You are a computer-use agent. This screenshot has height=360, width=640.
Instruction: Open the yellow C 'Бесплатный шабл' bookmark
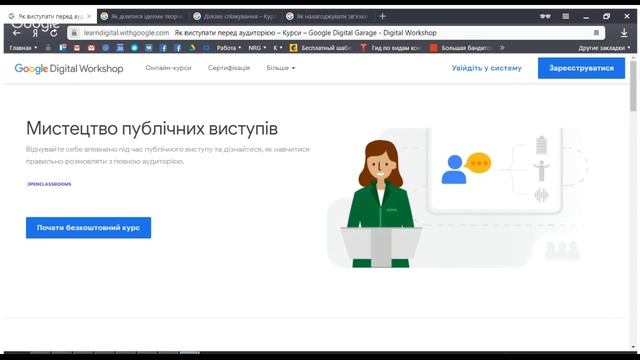coord(321,48)
